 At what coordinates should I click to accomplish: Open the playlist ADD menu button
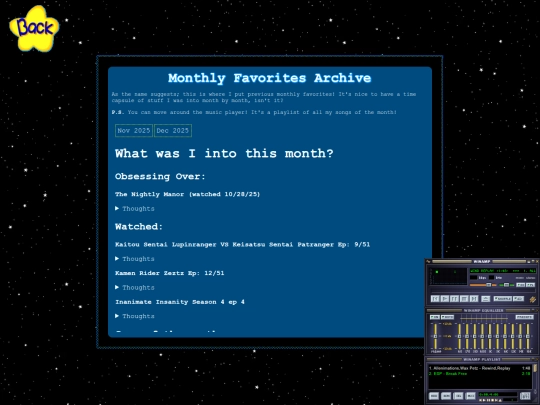[434, 396]
